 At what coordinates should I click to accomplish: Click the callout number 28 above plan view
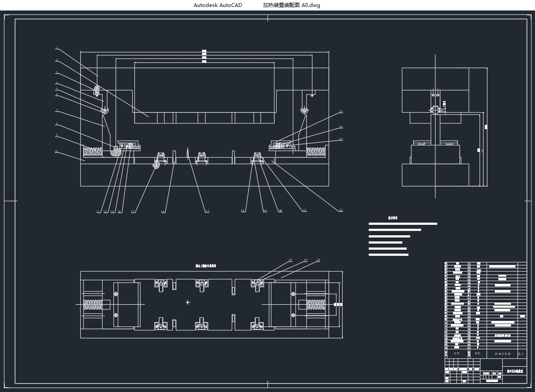(318, 260)
